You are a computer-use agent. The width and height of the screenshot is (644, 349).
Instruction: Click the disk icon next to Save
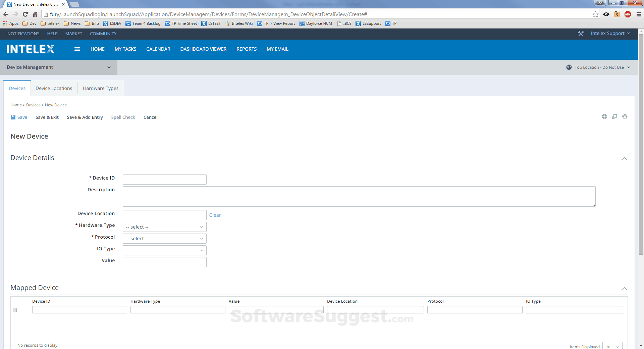(13, 117)
